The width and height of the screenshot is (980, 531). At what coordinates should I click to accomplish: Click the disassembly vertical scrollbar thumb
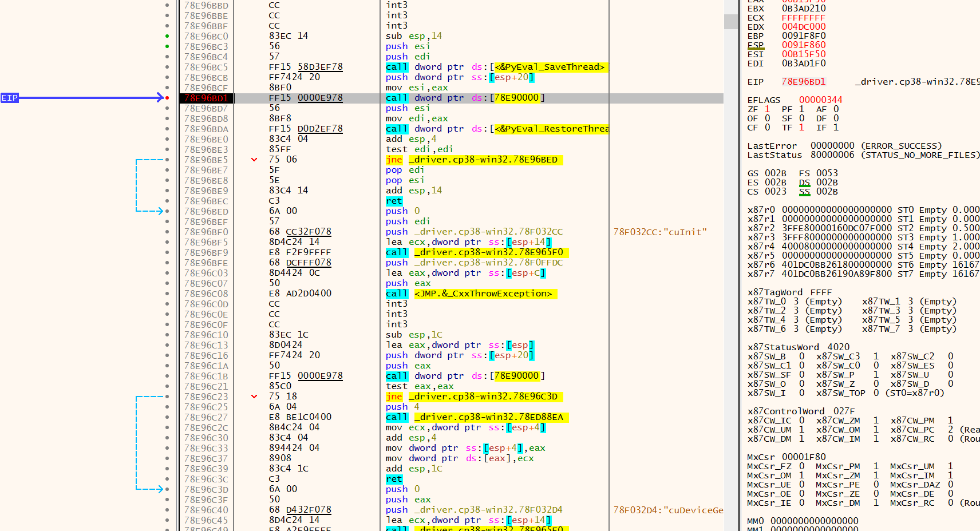click(x=731, y=22)
